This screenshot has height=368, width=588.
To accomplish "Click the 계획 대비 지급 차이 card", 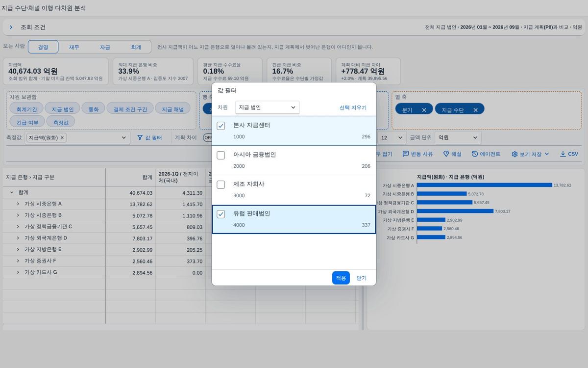I will coord(368,71).
